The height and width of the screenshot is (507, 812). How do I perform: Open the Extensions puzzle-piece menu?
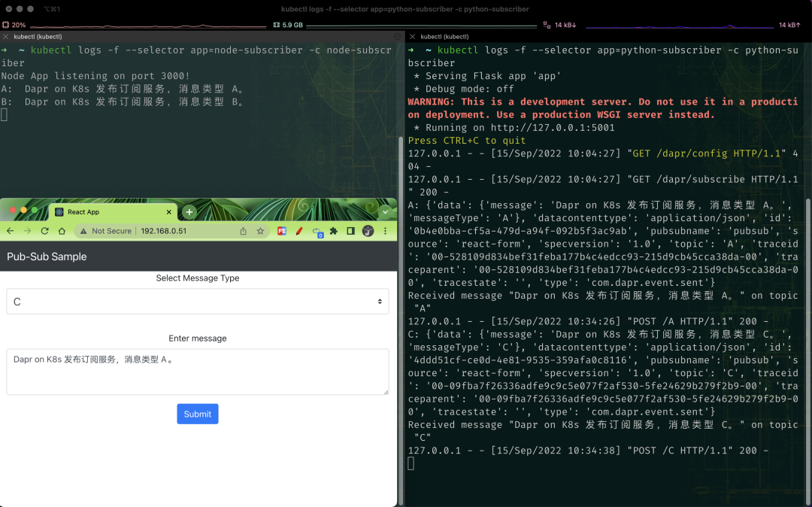(334, 231)
